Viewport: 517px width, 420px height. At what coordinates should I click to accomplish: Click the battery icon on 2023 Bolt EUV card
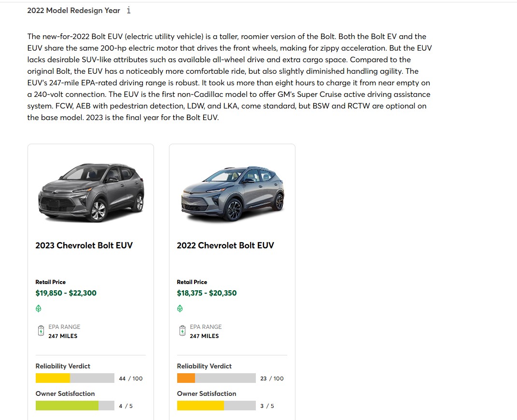click(x=41, y=330)
